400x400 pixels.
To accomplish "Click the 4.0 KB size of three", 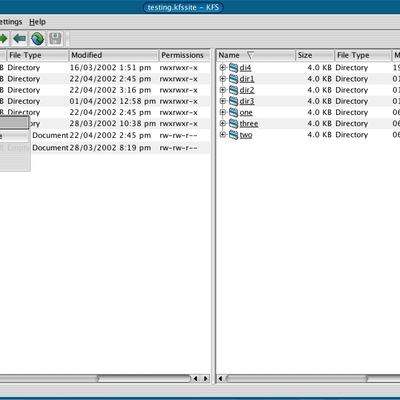I will (319, 124).
